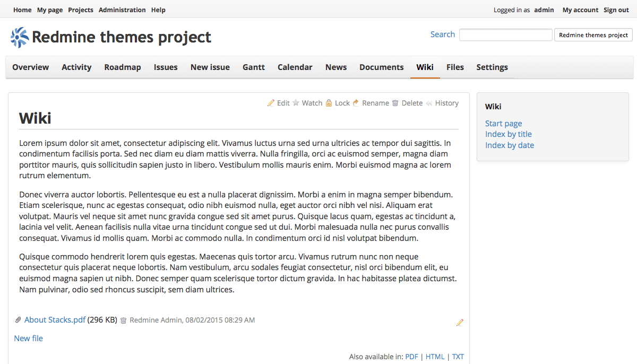637x364 pixels.
Task: Click the History link text
Action: (447, 103)
